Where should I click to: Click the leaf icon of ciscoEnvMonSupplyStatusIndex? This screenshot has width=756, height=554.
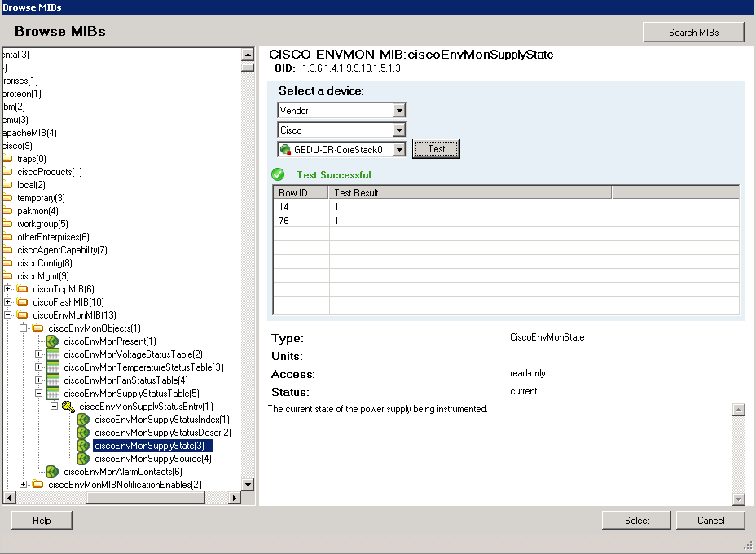[x=83, y=420]
